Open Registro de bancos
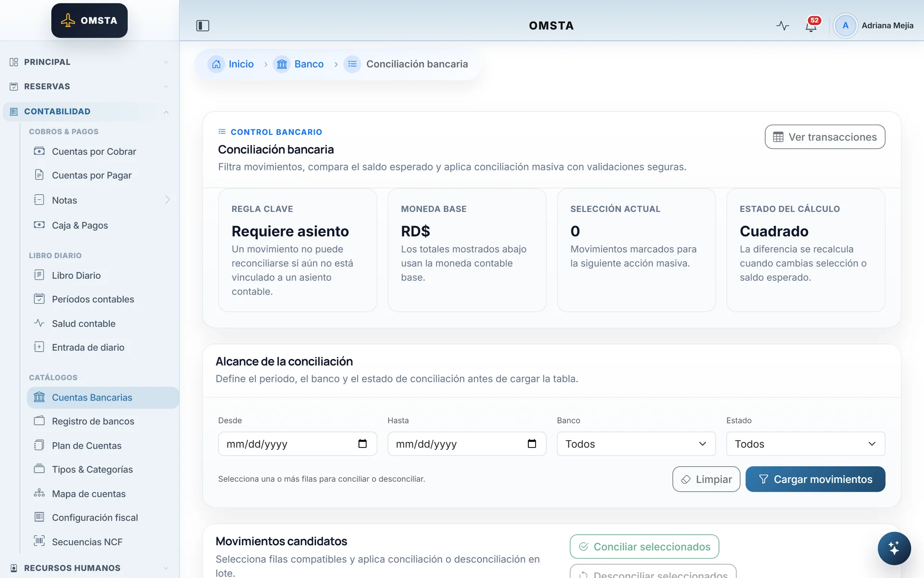This screenshot has width=924, height=578. click(x=93, y=421)
